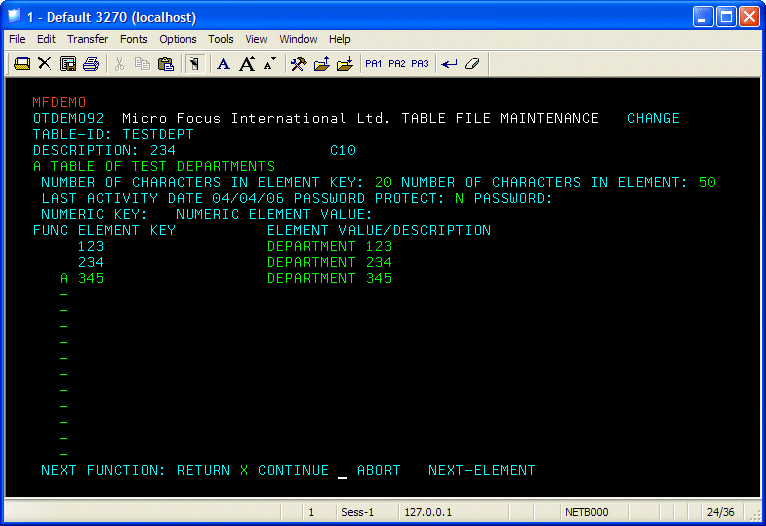766x526 pixels.
Task: Open the Options menu
Action: click(x=178, y=39)
